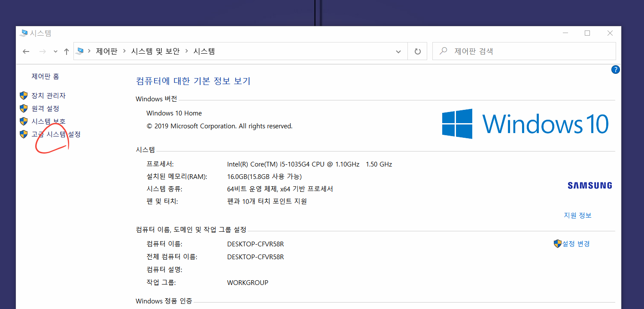Open the recent locations dropdown arrow
The width and height of the screenshot is (644, 309).
click(x=55, y=52)
